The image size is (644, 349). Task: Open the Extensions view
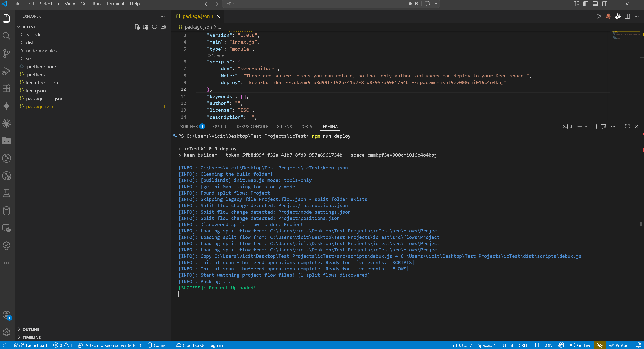[x=6, y=88]
